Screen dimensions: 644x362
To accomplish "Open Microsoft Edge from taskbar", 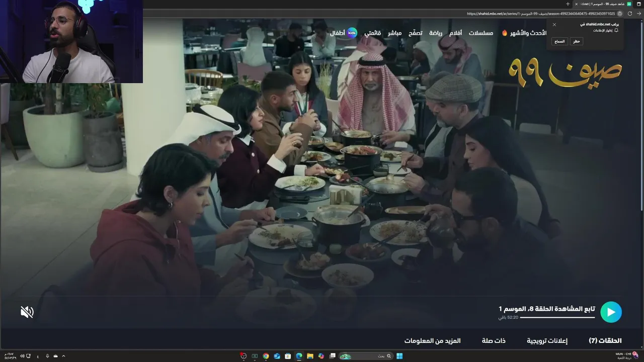I will coord(299,356).
